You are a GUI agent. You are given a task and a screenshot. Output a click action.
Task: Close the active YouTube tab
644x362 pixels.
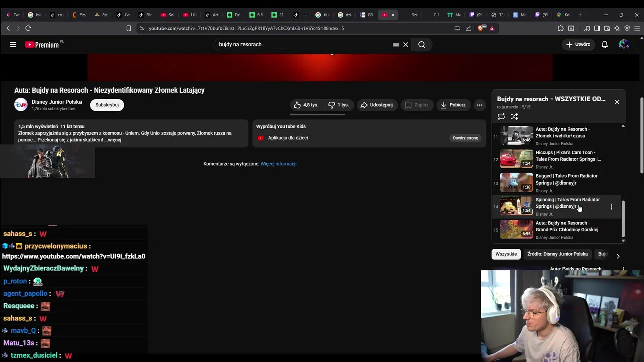[x=393, y=15]
